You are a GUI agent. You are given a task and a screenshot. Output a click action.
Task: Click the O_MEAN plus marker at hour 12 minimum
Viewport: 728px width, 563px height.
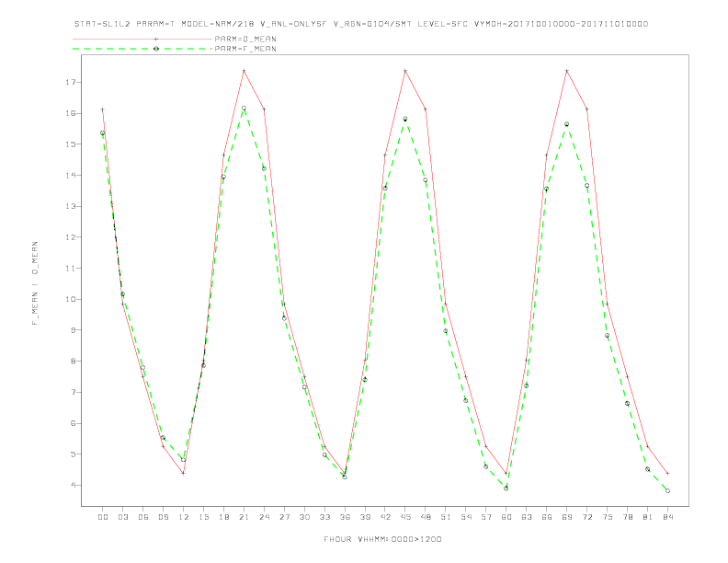click(184, 473)
